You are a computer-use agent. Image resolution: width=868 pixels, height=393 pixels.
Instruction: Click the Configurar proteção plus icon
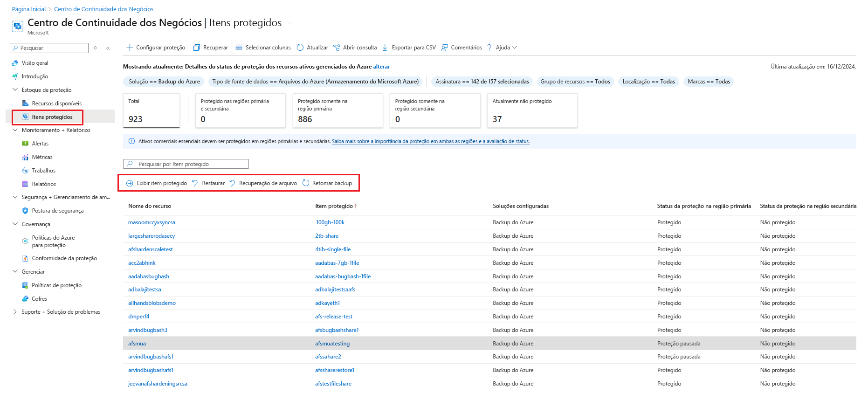[130, 48]
